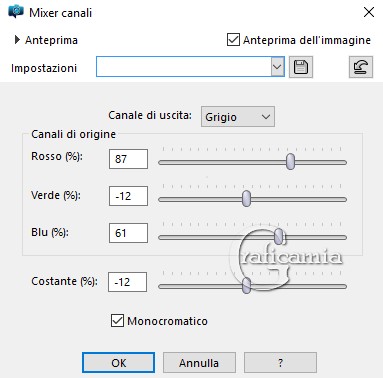Focus the Costante percentage field
383x378 pixels.
click(x=127, y=282)
